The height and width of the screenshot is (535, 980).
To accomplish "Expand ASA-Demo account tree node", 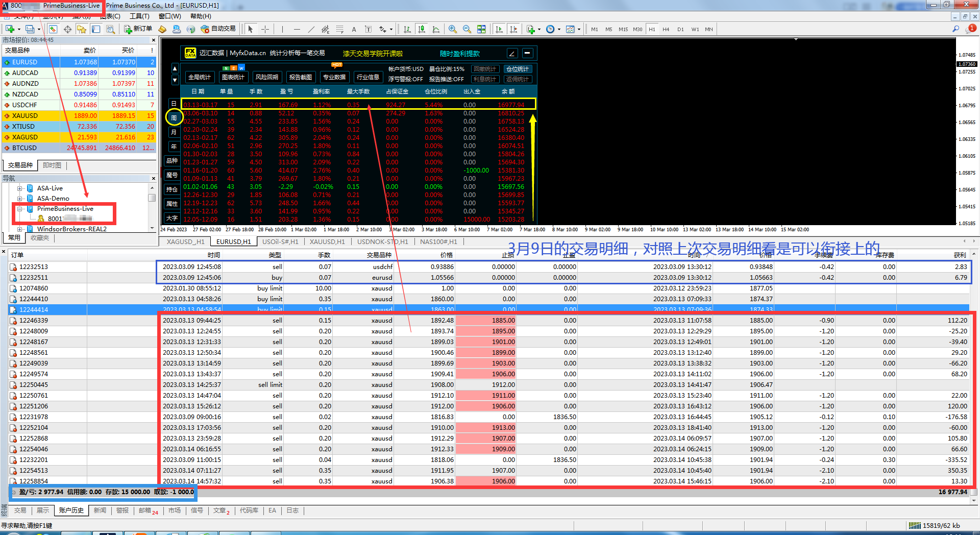I will pos(19,199).
